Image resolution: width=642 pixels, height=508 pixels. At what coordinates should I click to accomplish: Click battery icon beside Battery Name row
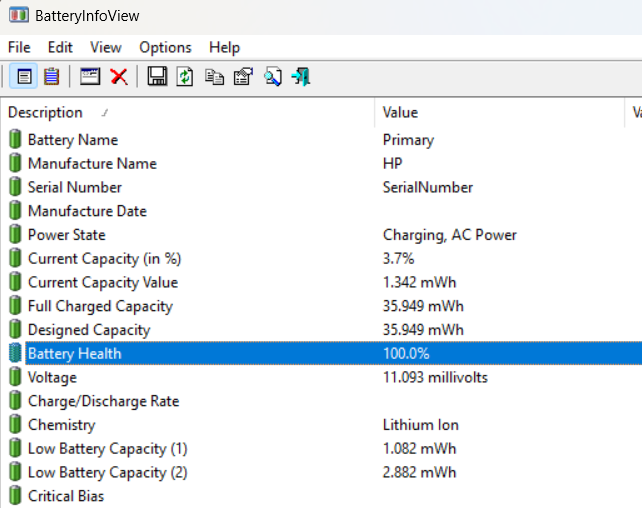pyautogui.click(x=15, y=139)
